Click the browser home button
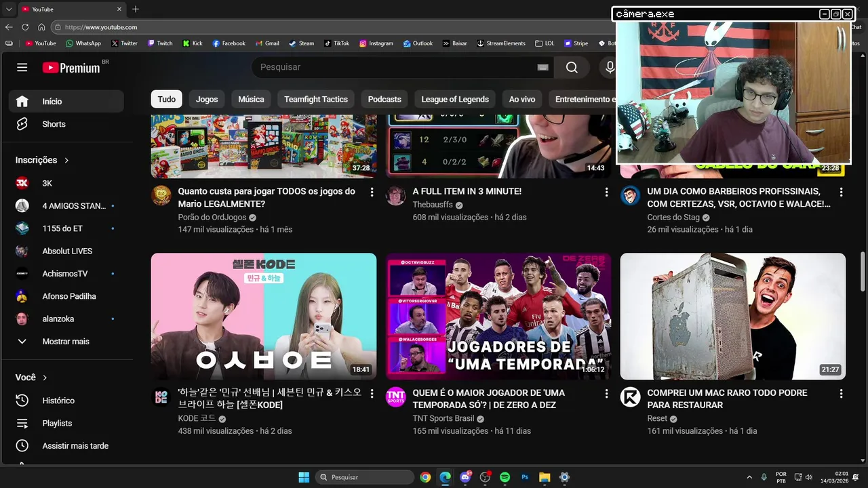The width and height of the screenshot is (868, 488). point(41,27)
